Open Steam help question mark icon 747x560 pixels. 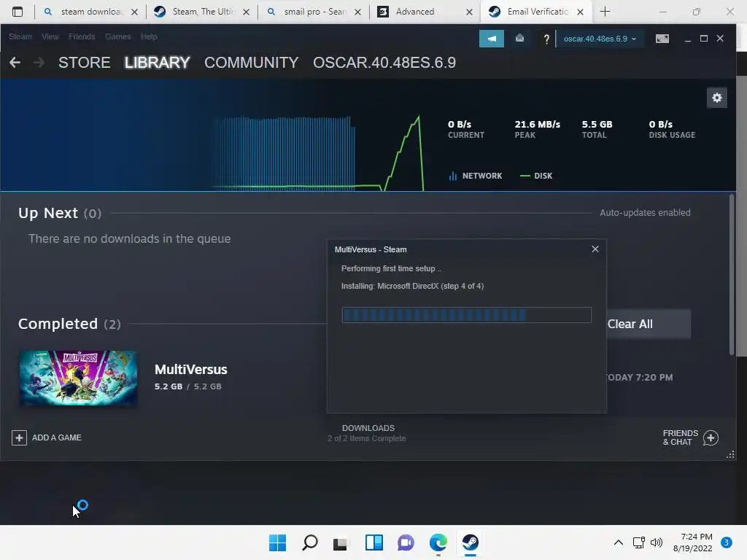pyautogui.click(x=546, y=39)
